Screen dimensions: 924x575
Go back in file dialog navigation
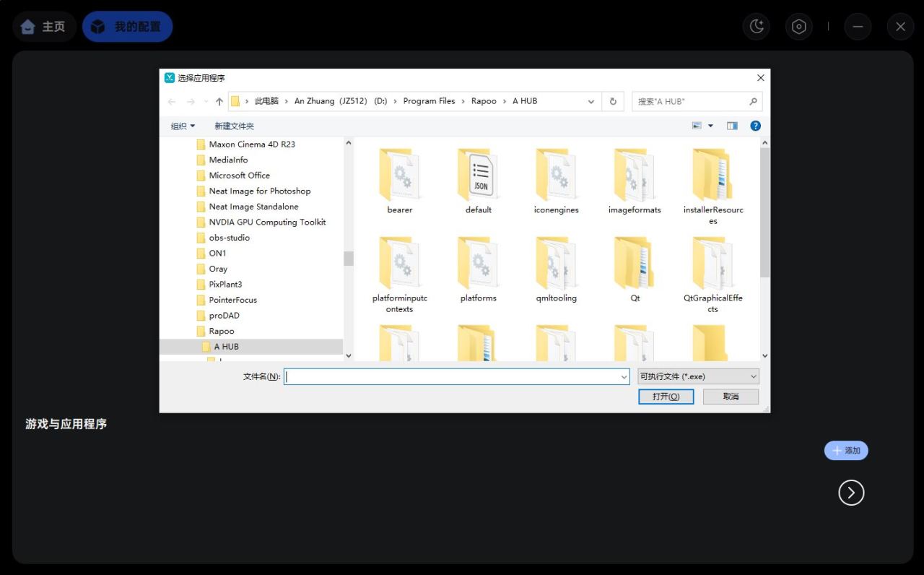(x=172, y=102)
